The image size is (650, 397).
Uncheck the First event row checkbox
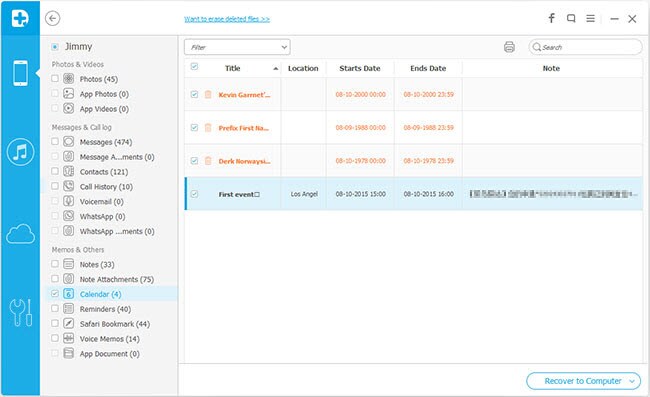point(194,194)
